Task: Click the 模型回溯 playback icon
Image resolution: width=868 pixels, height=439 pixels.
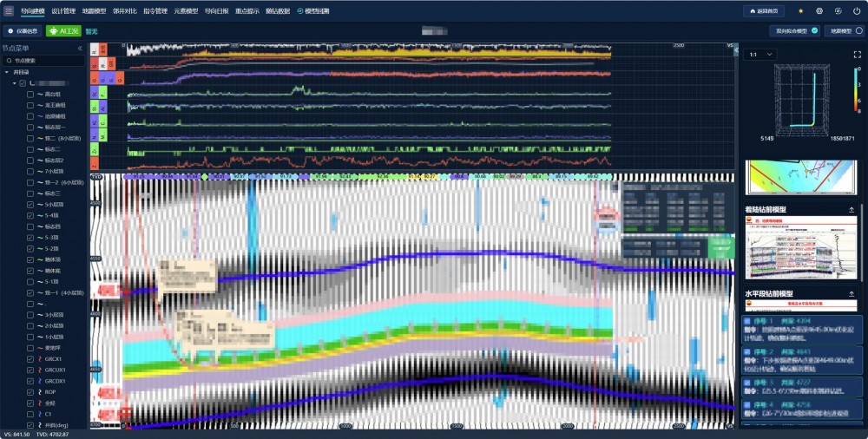Action: point(300,11)
